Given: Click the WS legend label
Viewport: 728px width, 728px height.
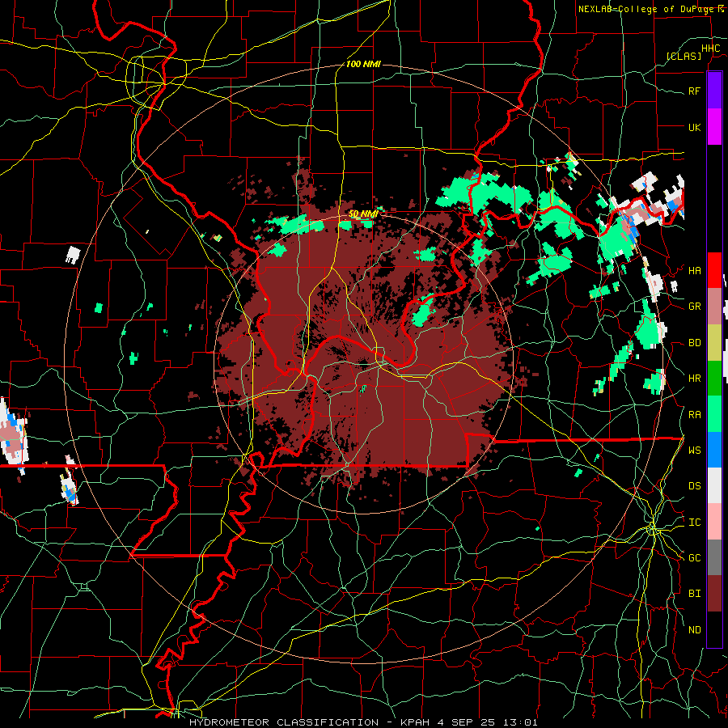Looking at the screenshot, I should [695, 451].
